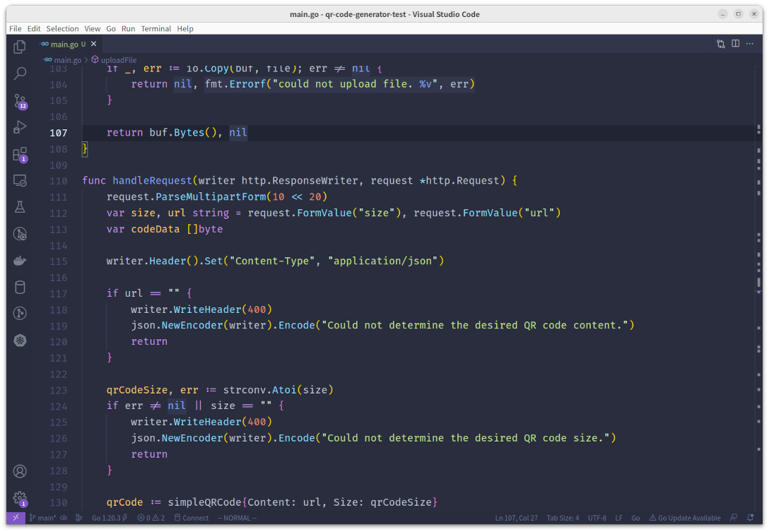
Task: Click the codeData variable on line 113
Action: (155, 229)
